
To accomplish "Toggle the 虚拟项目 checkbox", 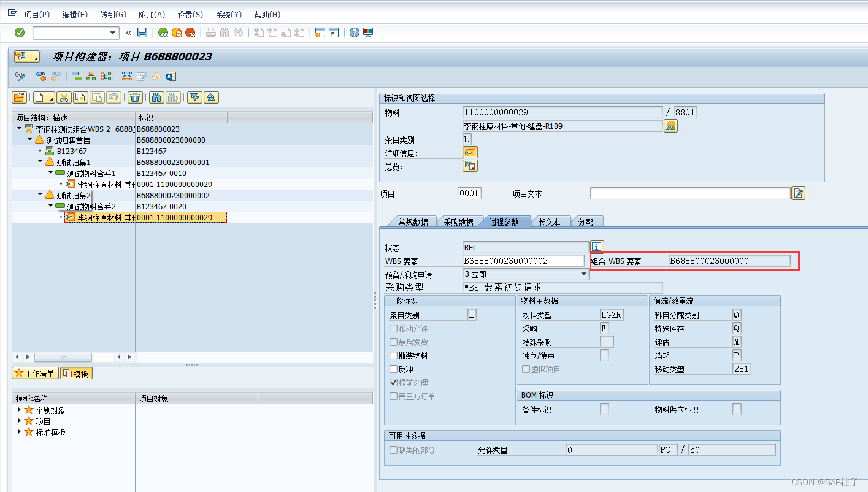I will coord(526,369).
